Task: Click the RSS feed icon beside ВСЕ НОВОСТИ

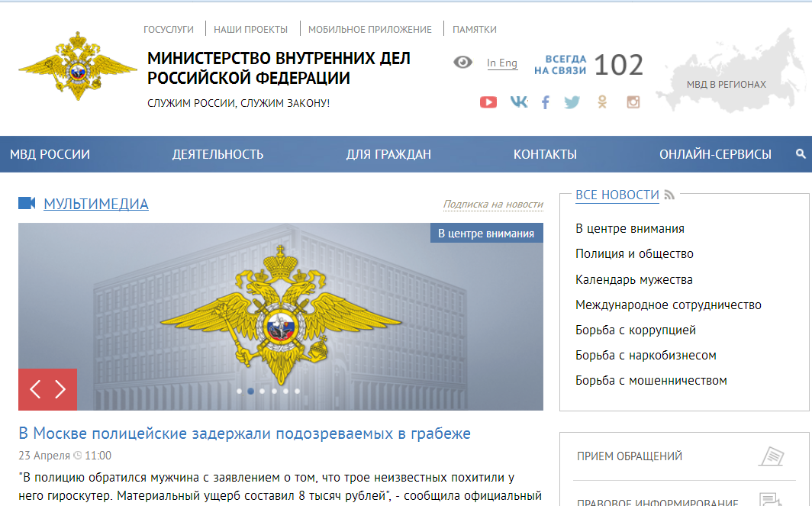Action: click(x=669, y=195)
